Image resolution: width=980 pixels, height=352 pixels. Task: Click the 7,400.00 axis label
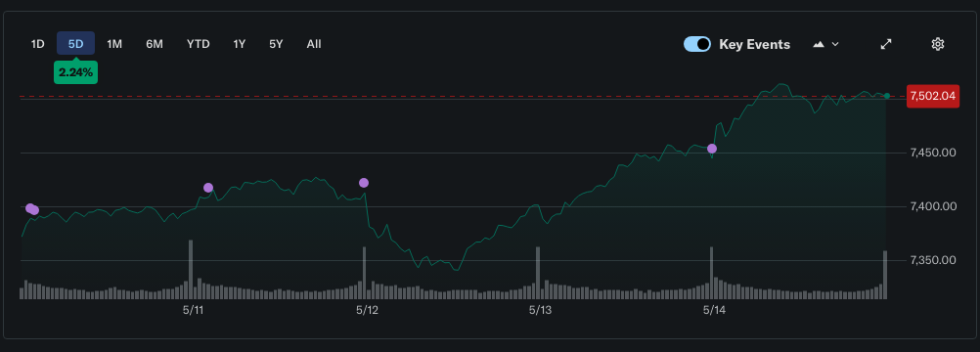(x=933, y=206)
